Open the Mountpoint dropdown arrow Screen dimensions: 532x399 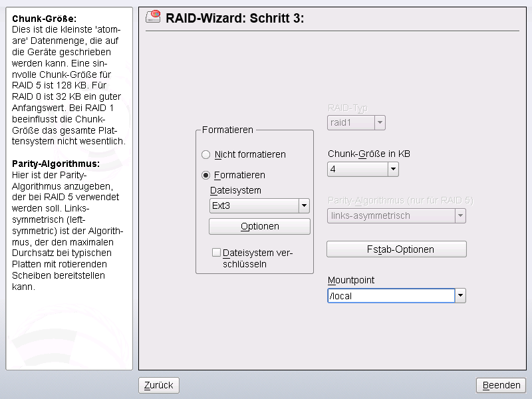tap(460, 296)
